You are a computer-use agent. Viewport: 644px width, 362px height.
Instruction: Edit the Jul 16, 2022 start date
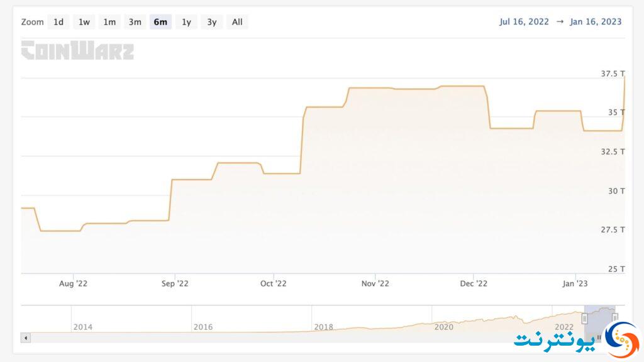pos(524,22)
